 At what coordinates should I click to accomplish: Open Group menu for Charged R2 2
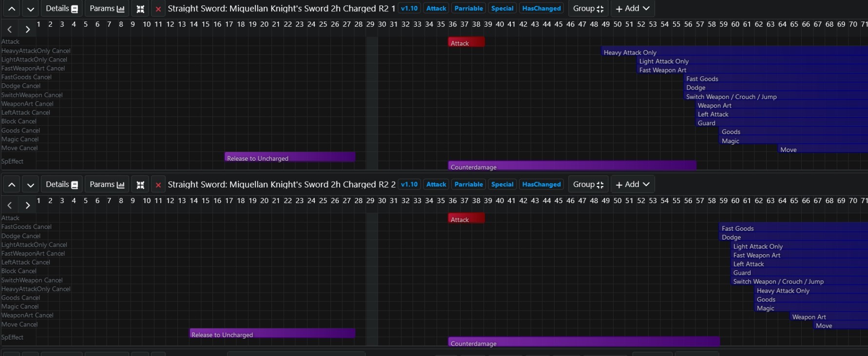coord(588,185)
